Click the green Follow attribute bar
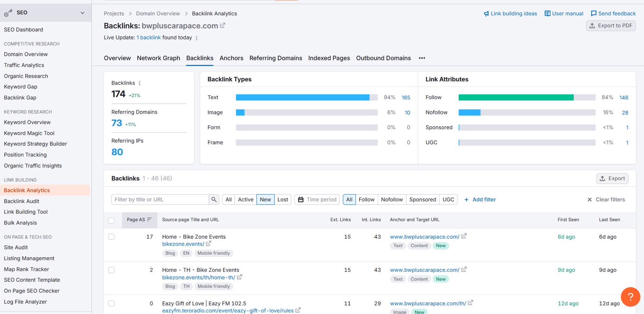Screen dimensions: 644x314 point(516,98)
